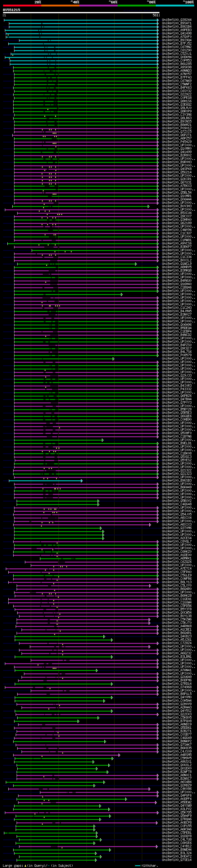This screenshot has height=868, width=197.
Task: Select the purple ~60% identity legend segment
Action: [x=99, y=6]
